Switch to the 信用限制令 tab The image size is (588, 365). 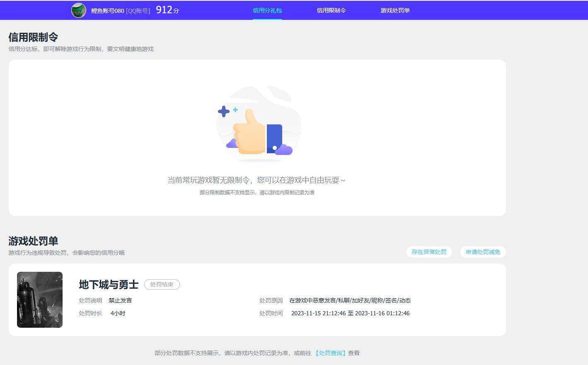(331, 10)
